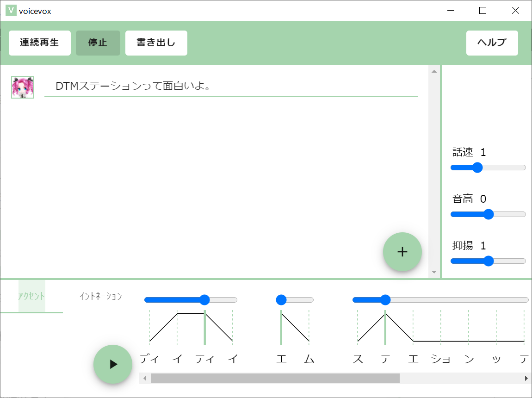The width and height of the screenshot is (532, 398).
Task: Click horizontal scrollbar right arrow
Action: (x=526, y=378)
